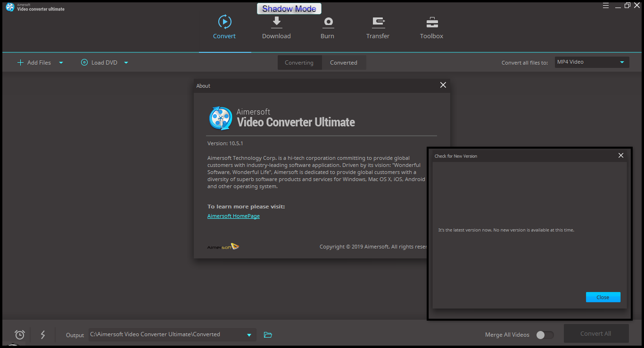
Task: Click the Version: 10.5.1 text
Action: coord(225,143)
